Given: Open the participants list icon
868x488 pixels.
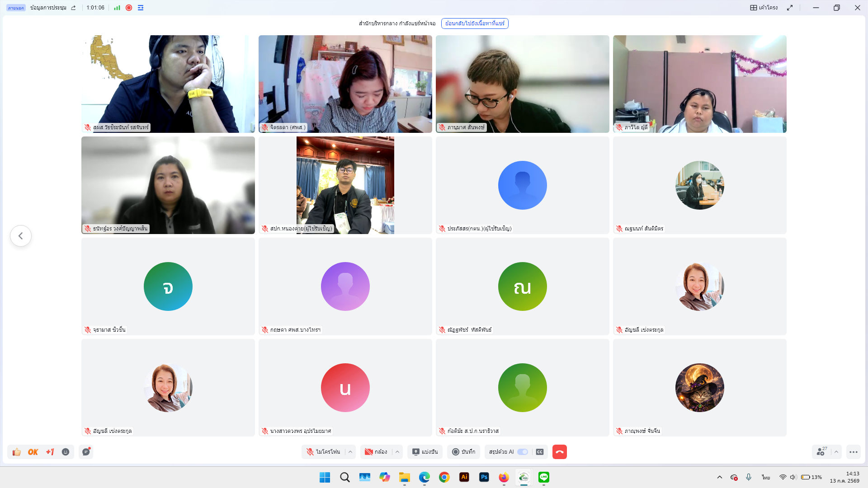Looking at the screenshot, I should click(x=821, y=452).
